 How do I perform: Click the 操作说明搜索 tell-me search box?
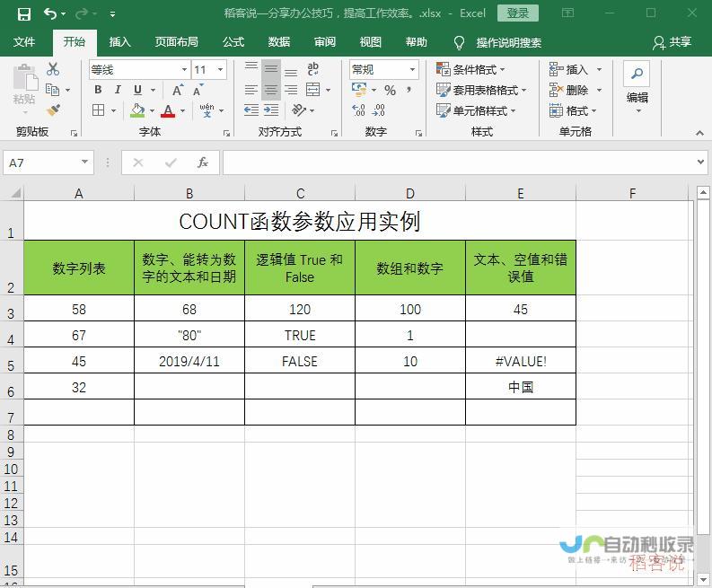508,43
